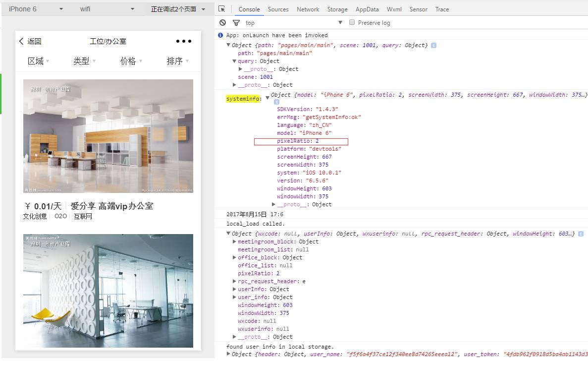588x365 pixels.
Task: Tap the 爱分享 高端vip办公室 listing title
Action: click(112, 206)
